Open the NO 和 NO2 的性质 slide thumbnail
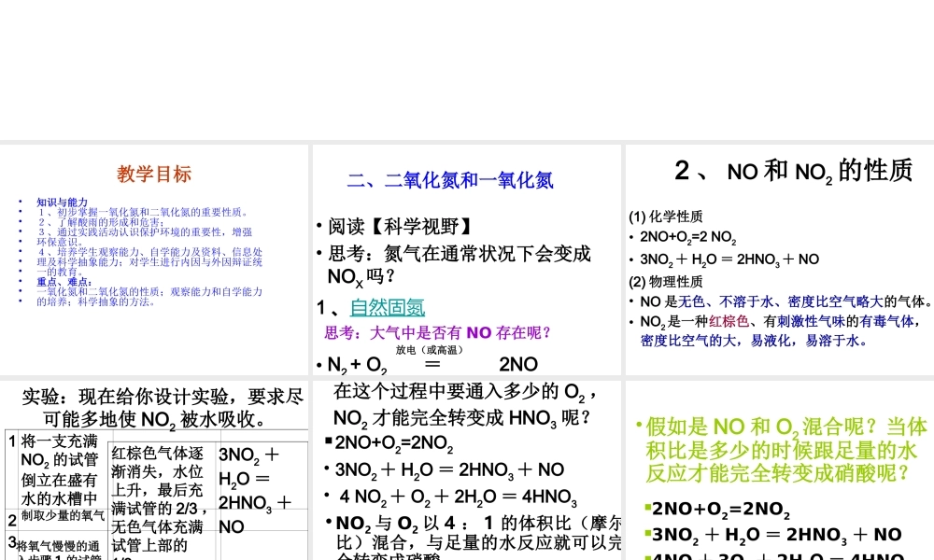This screenshot has height=560, width=934. pos(780,259)
